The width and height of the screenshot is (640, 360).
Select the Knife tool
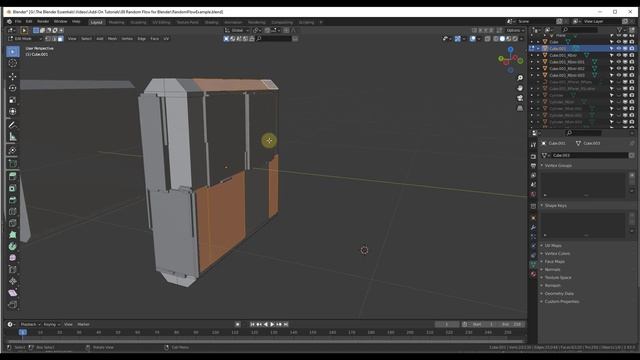(13, 223)
